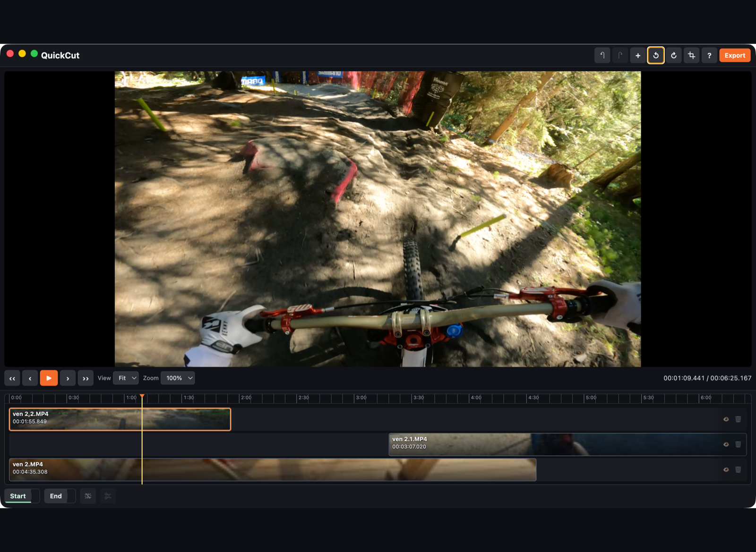Image resolution: width=756 pixels, height=552 pixels.
Task: Open the View Fit dropdown
Action: [x=126, y=378]
